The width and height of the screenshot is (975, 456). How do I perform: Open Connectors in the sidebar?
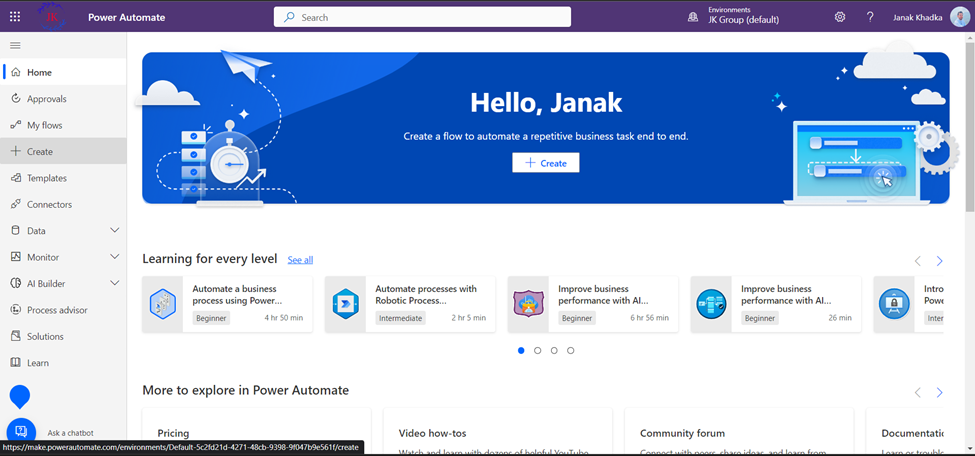pyautogui.click(x=63, y=204)
